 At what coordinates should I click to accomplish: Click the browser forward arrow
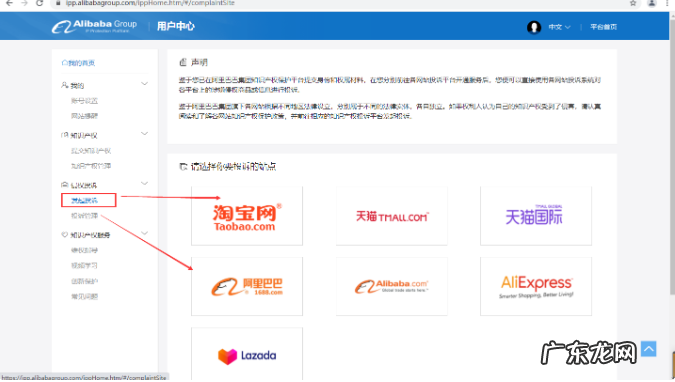25,3
